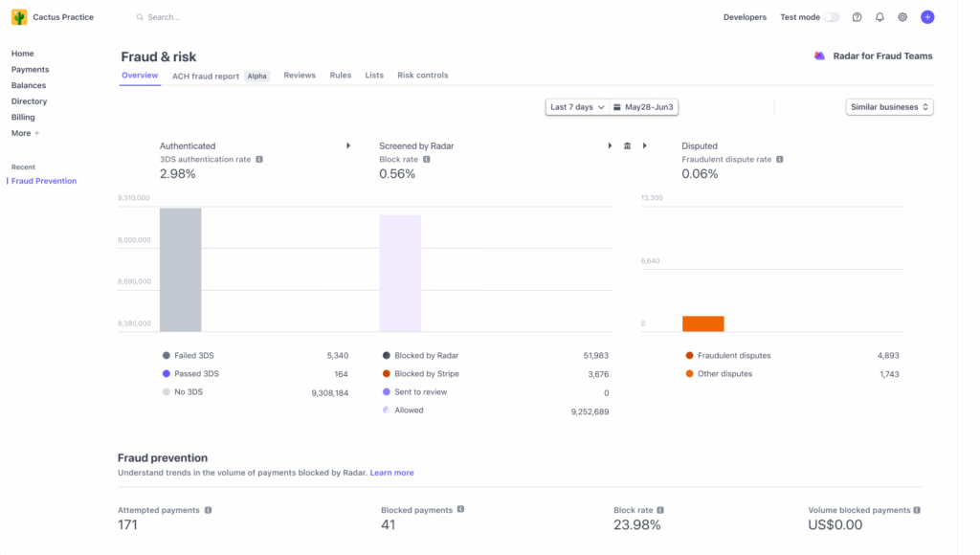Open the notifications bell icon

[x=880, y=17]
